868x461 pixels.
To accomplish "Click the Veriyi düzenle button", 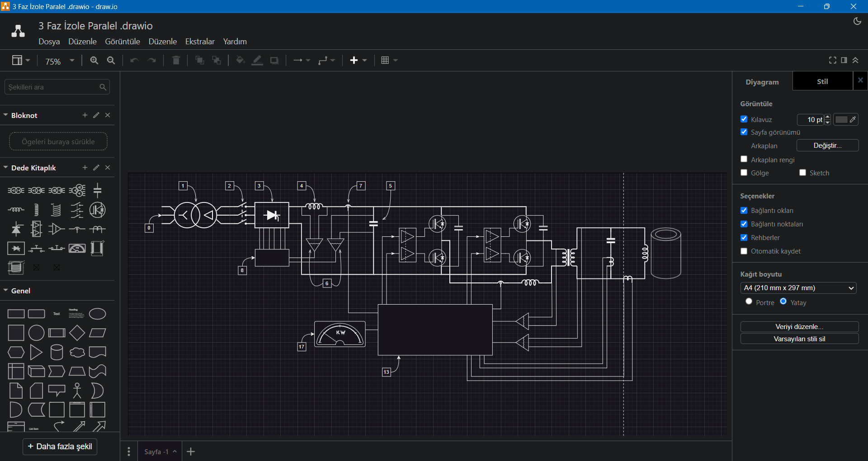I will [x=799, y=327].
